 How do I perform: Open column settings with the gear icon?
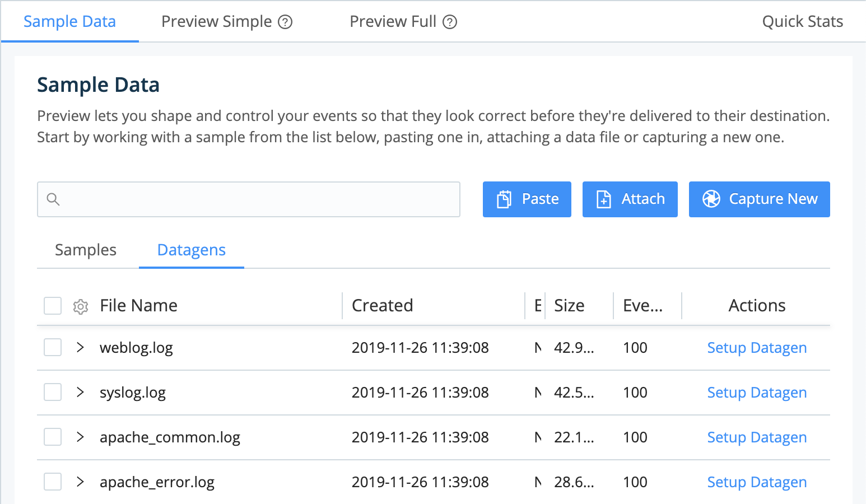pos(81,306)
